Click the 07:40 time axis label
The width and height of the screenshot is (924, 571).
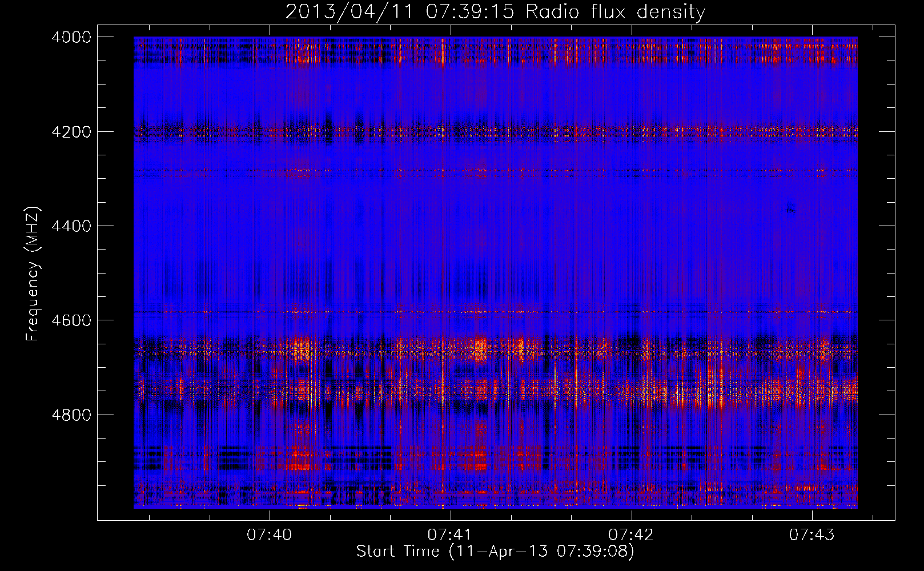pos(269,534)
